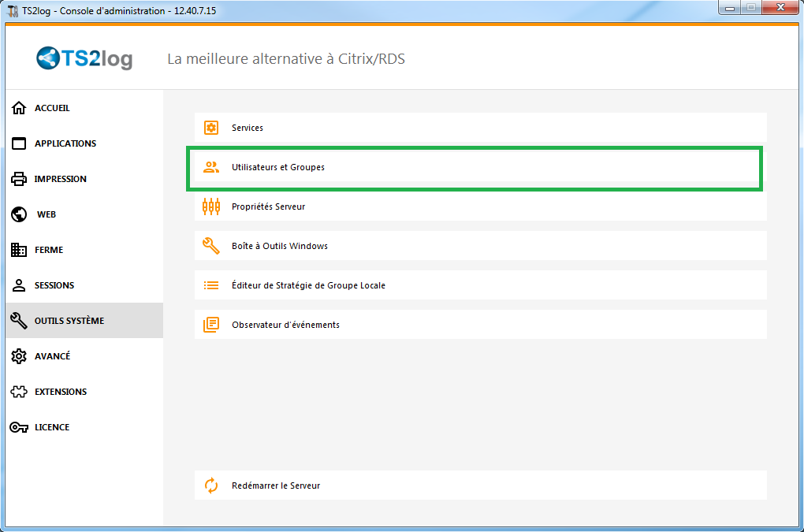The image size is (804, 532).
Task: Open the SESSIONS section
Action: click(84, 285)
